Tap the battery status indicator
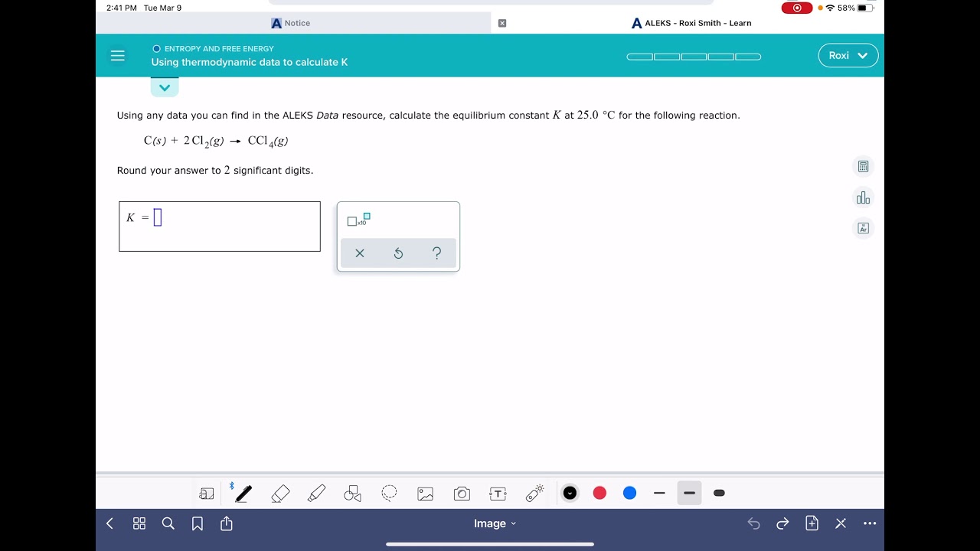 click(865, 8)
